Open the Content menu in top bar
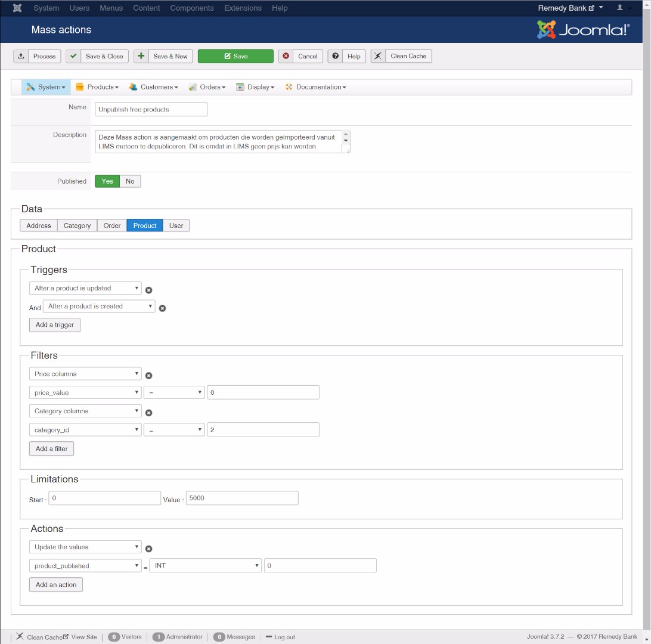 click(x=147, y=8)
